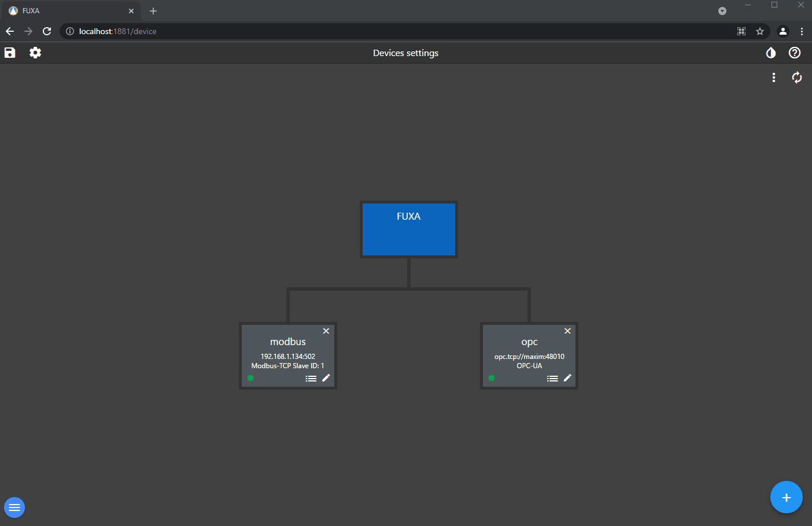The height and width of the screenshot is (526, 812).
Task: Click the modbus green connection status dot
Action: [x=250, y=378]
